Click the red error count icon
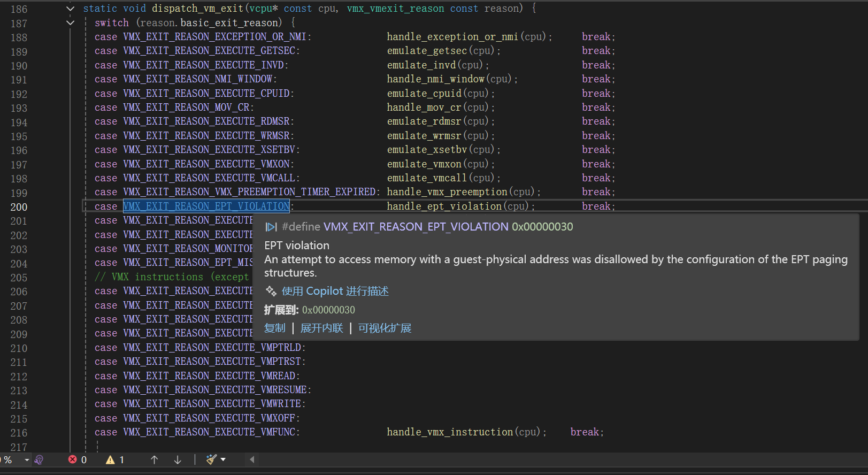Screen dimensions: 868x475 pyautogui.click(x=73, y=459)
